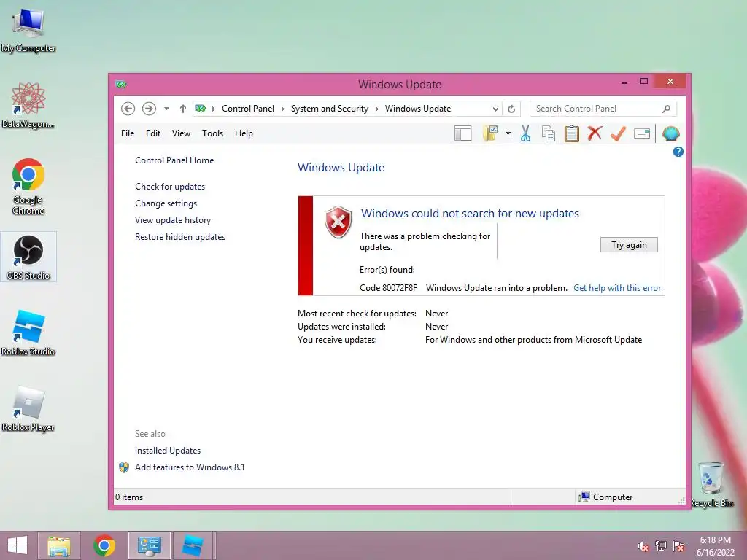The height and width of the screenshot is (560, 747).
Task: Click the address bar Windows Update icon
Action: click(201, 109)
